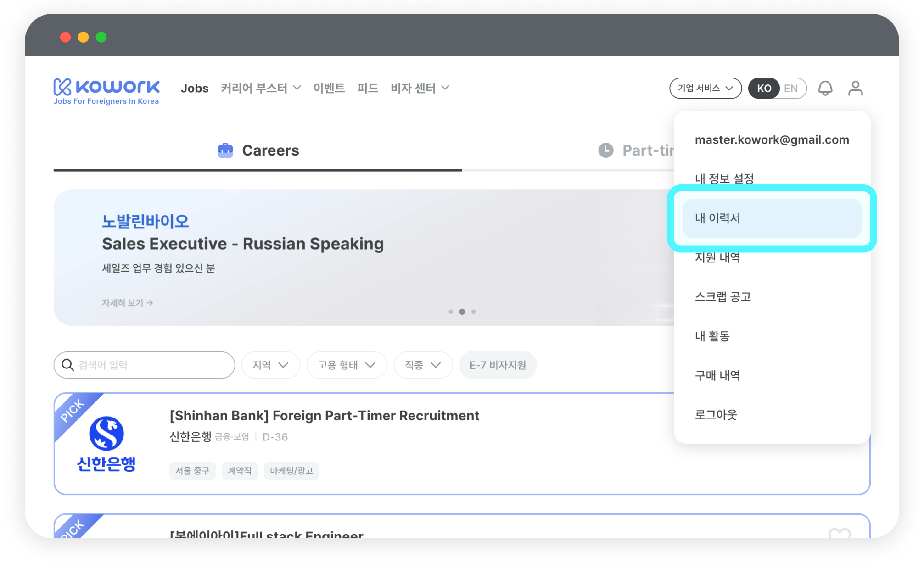Open the 고용 형태 filter dropdown

point(347,365)
